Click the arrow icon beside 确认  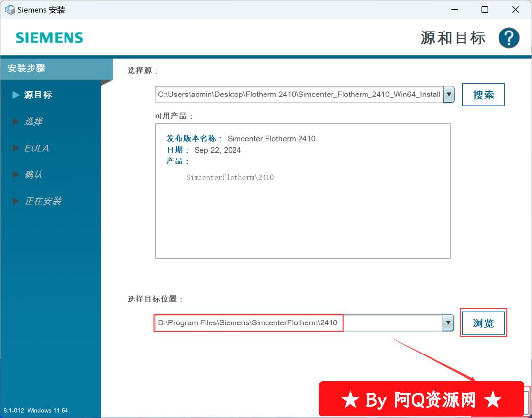16,175
